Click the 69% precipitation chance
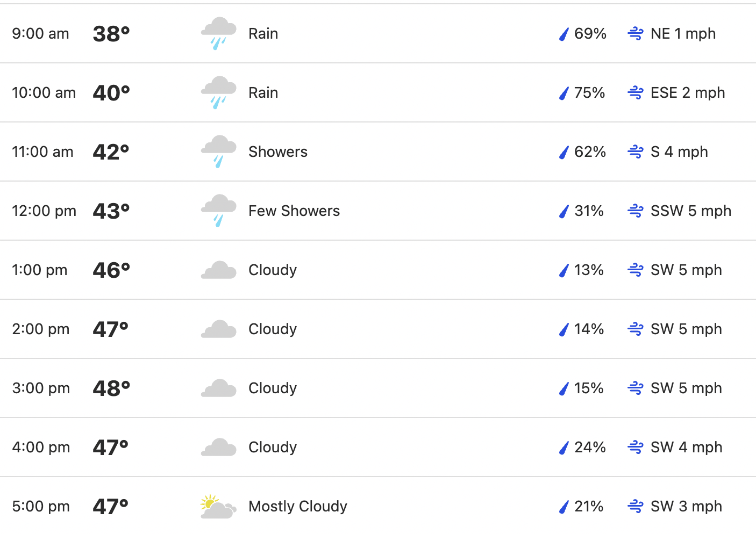 [590, 33]
